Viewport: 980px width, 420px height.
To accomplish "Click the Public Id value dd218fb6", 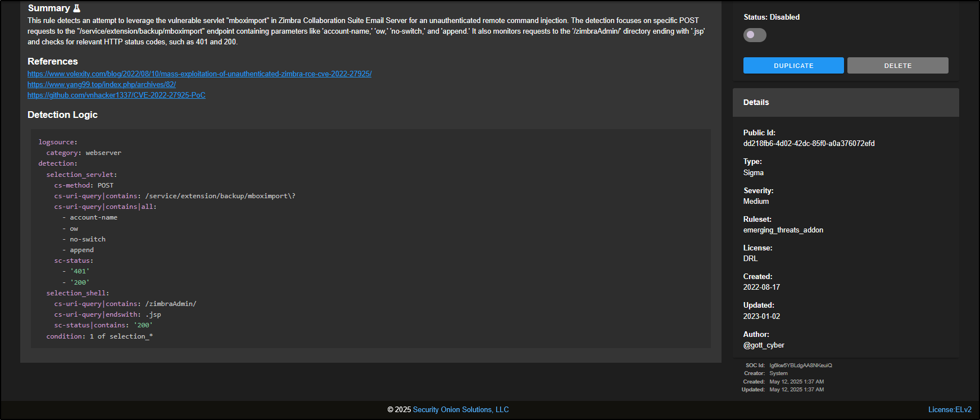I will [809, 144].
